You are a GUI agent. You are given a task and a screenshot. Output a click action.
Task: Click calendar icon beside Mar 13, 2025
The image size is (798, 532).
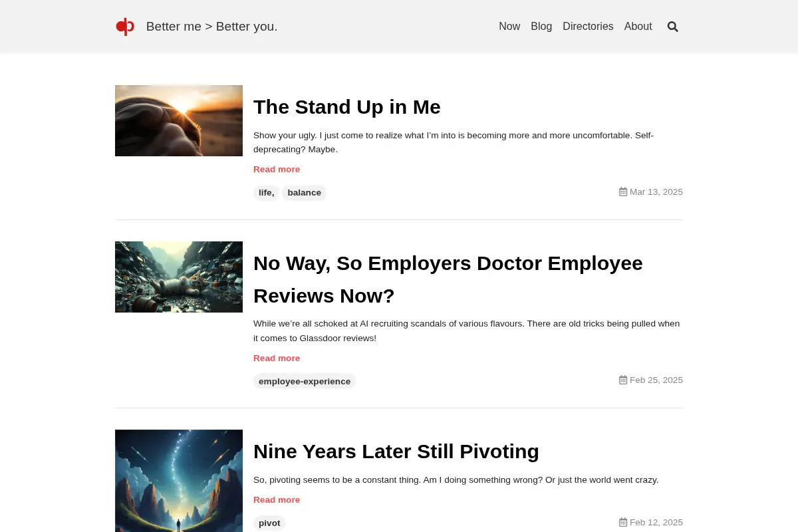point(623,192)
